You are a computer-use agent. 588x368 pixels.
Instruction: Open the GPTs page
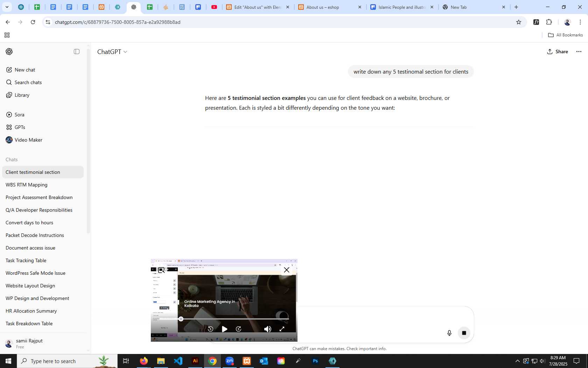click(x=43, y=127)
